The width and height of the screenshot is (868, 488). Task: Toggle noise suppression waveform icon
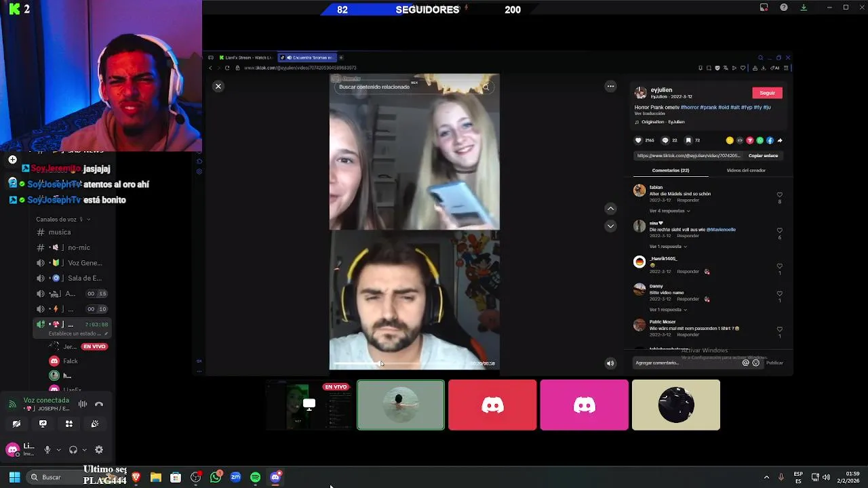point(83,404)
